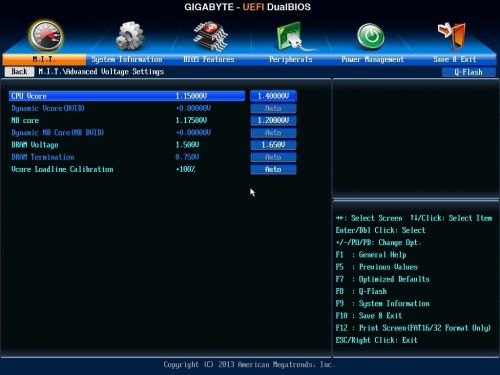Select the Dynamic Vcore(DVID) label
The width and height of the screenshot is (500, 375).
coord(48,108)
